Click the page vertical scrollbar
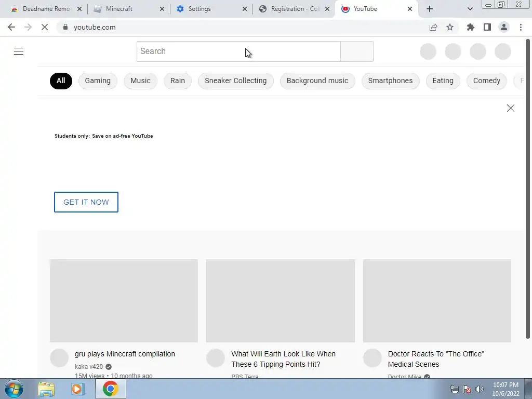This screenshot has width=532, height=399. [x=528, y=189]
